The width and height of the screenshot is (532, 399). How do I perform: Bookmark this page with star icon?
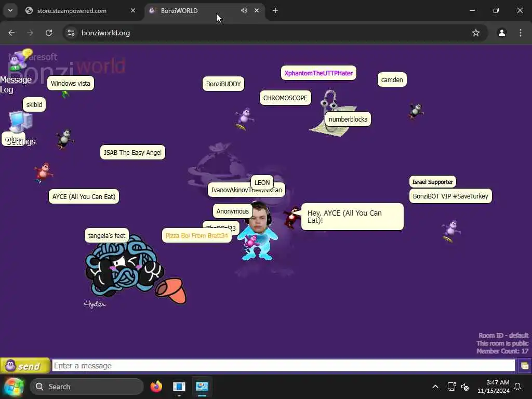476,33
